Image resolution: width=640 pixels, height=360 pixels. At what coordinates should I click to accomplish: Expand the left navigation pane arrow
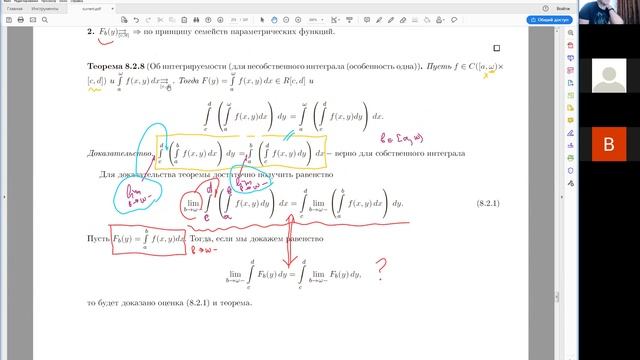tap(4, 197)
